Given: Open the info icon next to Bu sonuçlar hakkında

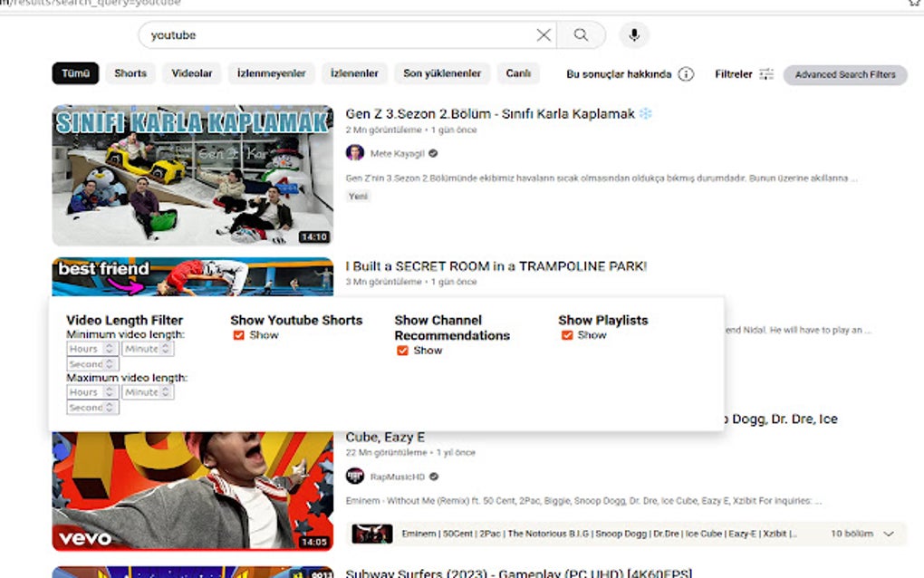Looking at the screenshot, I should tap(687, 75).
